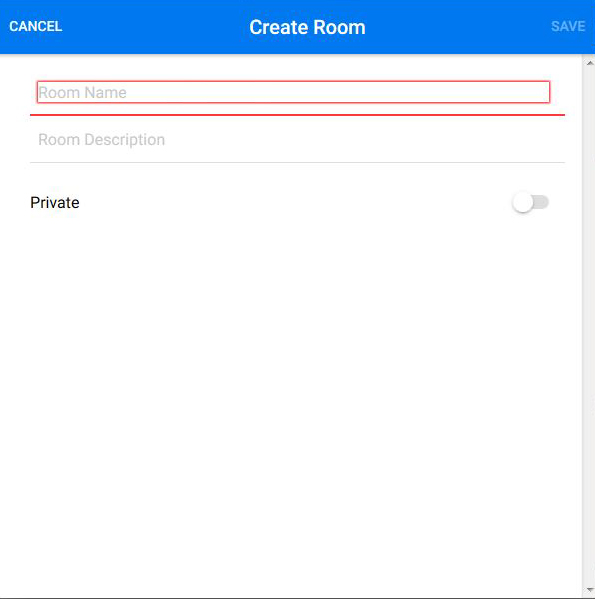Viewport: 595px width, 599px height.
Task: Click the scrollbar up arrow
Action: click(x=590, y=63)
